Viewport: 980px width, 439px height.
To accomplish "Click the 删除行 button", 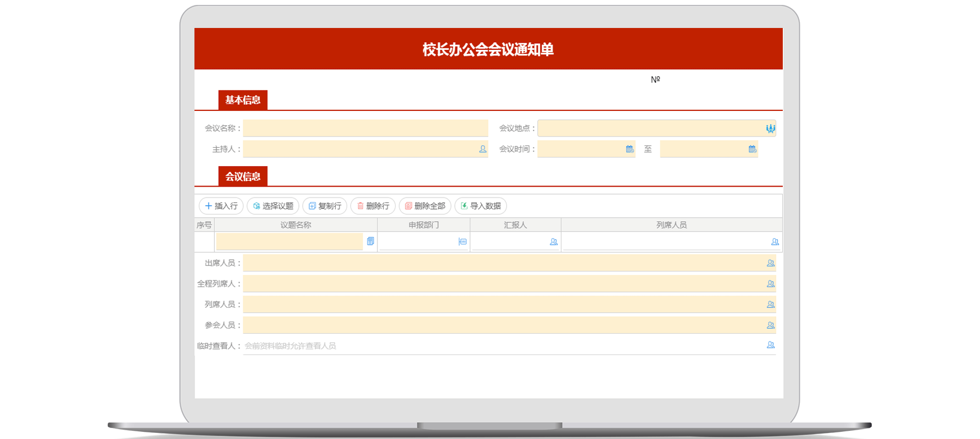I will tap(373, 206).
